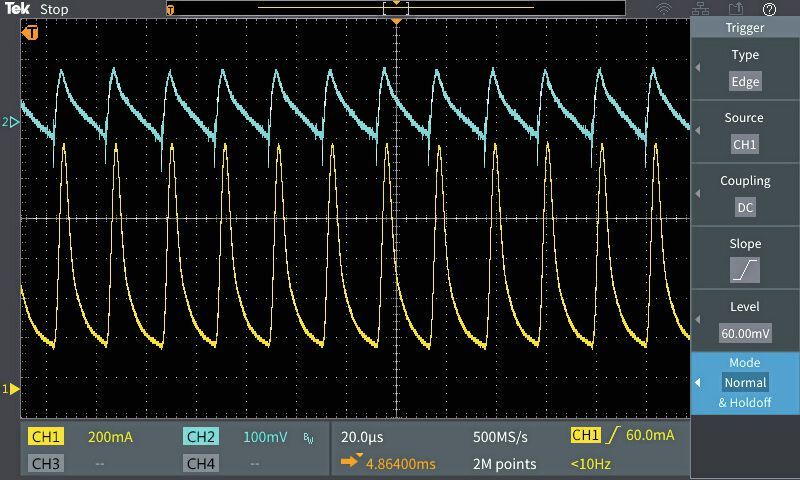Screen dimensions: 800x480
Task: Expand the Coupling menu arrow
Action: click(x=697, y=194)
